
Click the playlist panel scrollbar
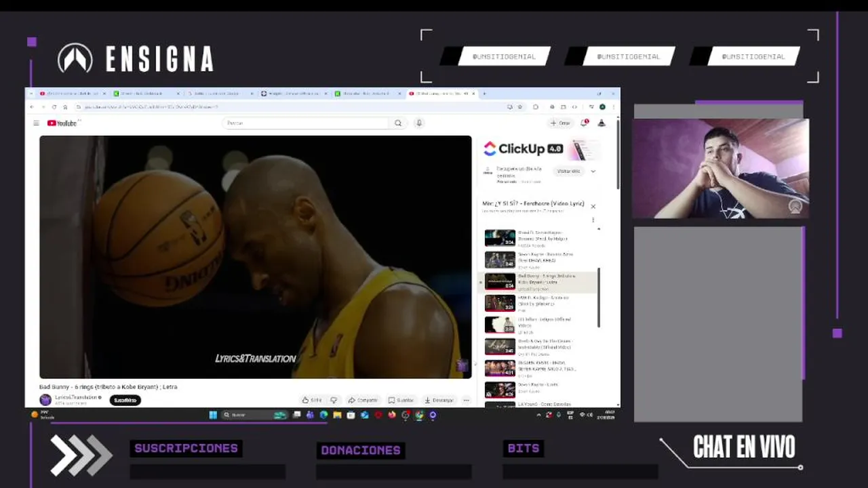coord(599,298)
